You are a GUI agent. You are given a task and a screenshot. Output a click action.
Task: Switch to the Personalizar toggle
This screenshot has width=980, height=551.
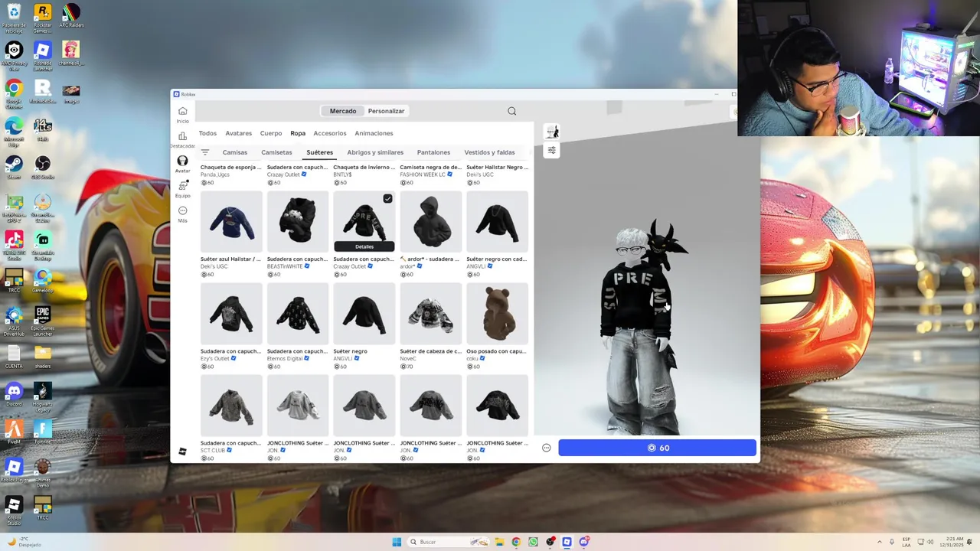pyautogui.click(x=386, y=111)
